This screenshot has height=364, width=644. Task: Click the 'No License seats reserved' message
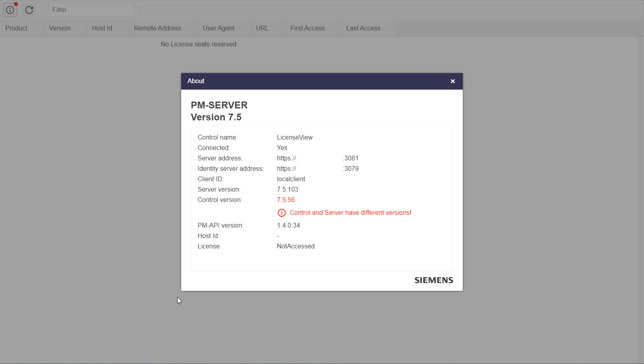(198, 44)
